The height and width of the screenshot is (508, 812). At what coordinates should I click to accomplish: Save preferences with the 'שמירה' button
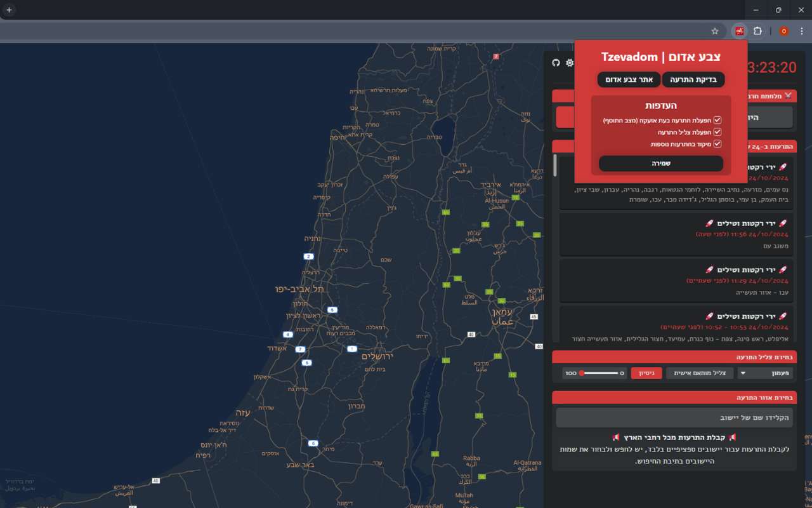[x=661, y=163]
